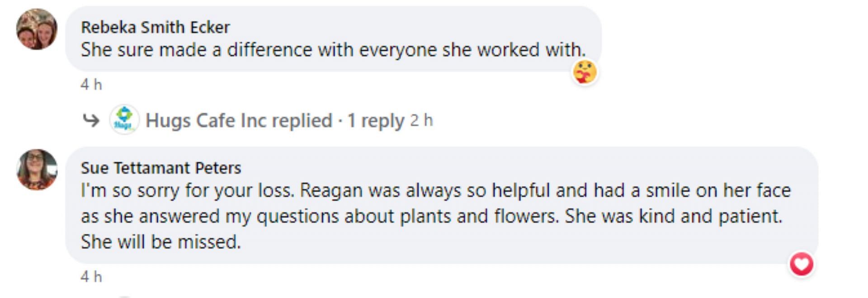The image size is (868, 298).
Task: Click the red heart love reaction icon
Action: click(x=802, y=264)
